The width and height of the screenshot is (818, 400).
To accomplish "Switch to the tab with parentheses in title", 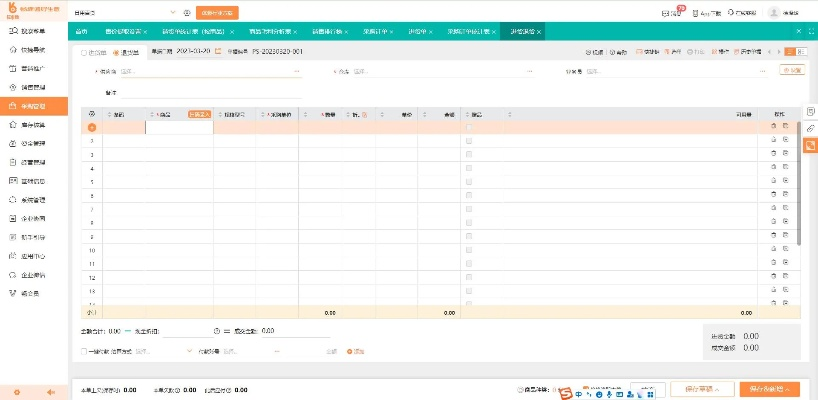I will (x=194, y=31).
